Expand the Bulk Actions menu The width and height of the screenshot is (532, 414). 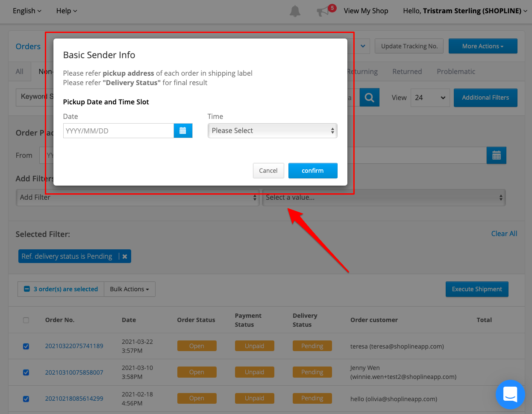tap(129, 289)
